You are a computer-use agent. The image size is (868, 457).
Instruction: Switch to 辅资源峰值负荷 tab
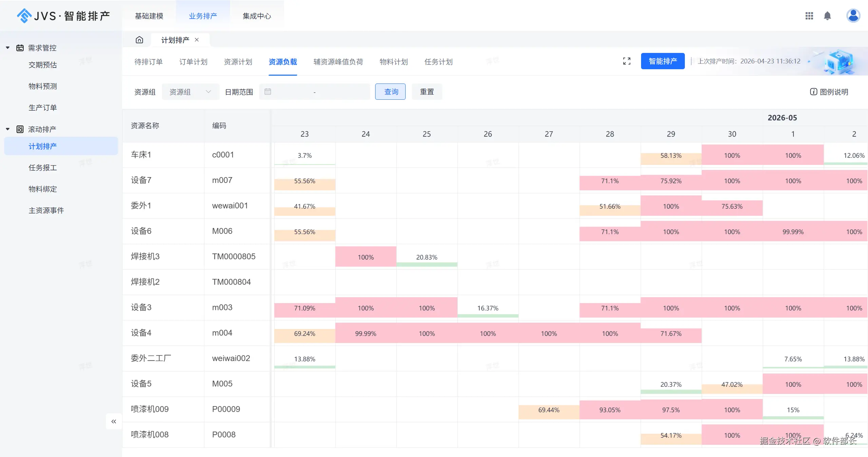[x=338, y=62]
